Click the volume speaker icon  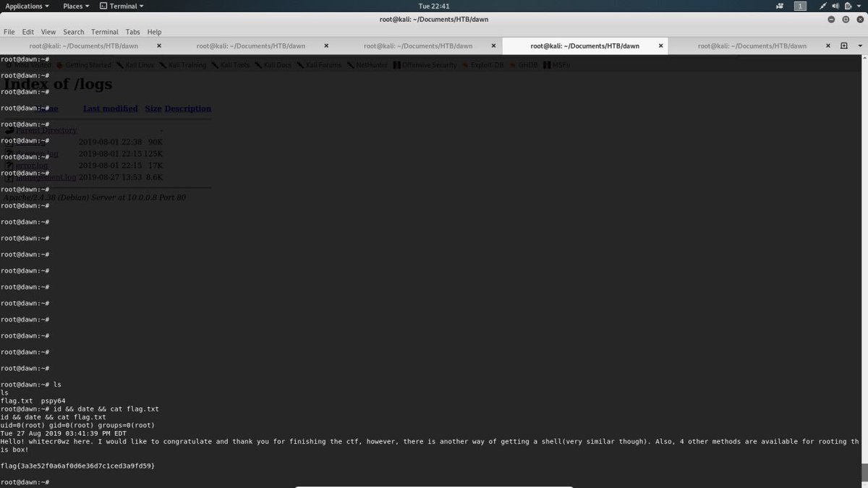tap(835, 6)
